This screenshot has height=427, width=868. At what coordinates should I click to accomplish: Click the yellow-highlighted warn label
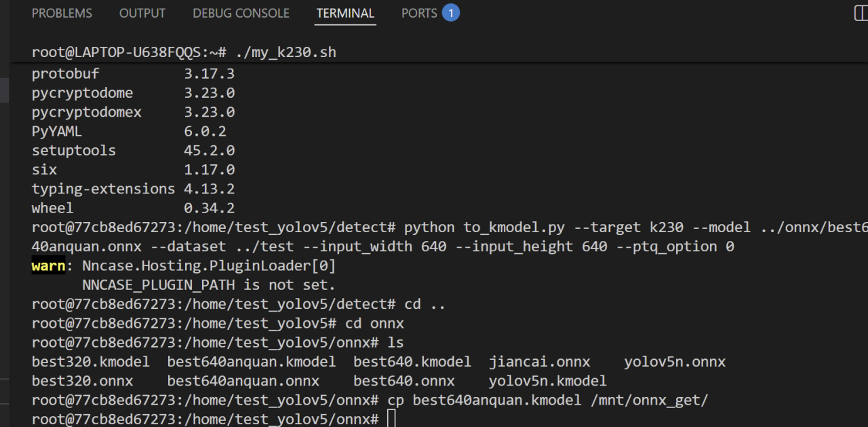[48, 265]
